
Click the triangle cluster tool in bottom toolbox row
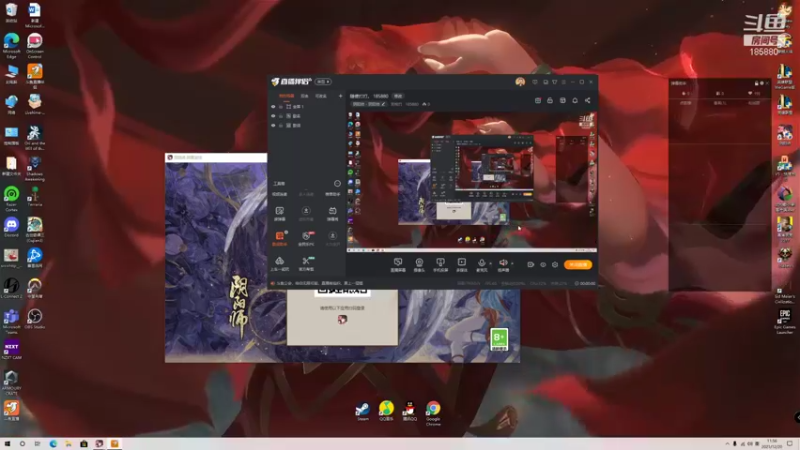[x=280, y=263]
